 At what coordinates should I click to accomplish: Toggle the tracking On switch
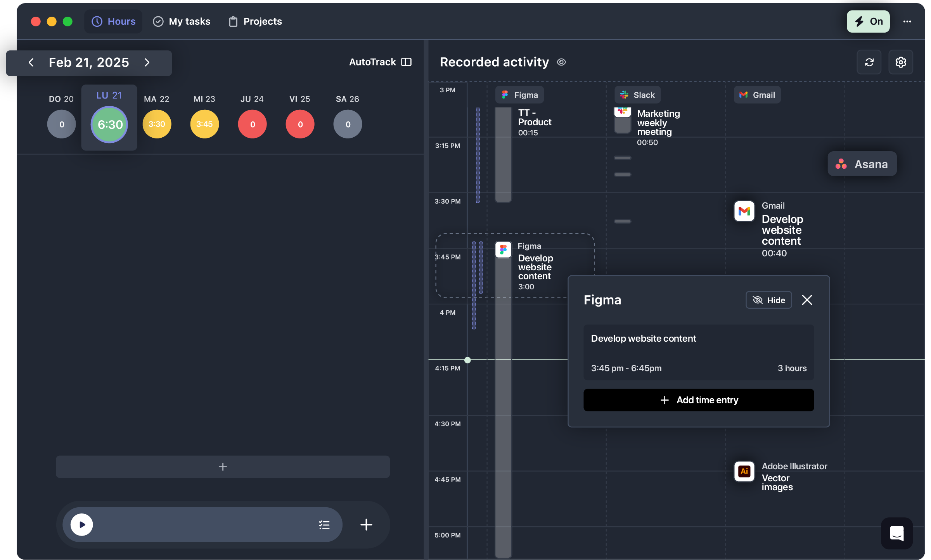pos(868,21)
